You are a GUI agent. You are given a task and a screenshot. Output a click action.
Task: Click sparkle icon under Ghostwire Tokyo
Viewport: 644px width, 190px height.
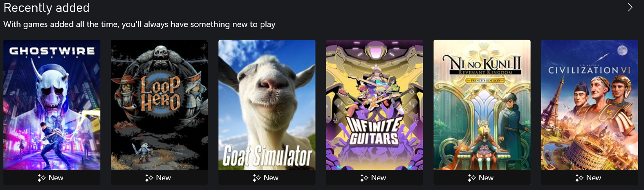(x=41, y=178)
